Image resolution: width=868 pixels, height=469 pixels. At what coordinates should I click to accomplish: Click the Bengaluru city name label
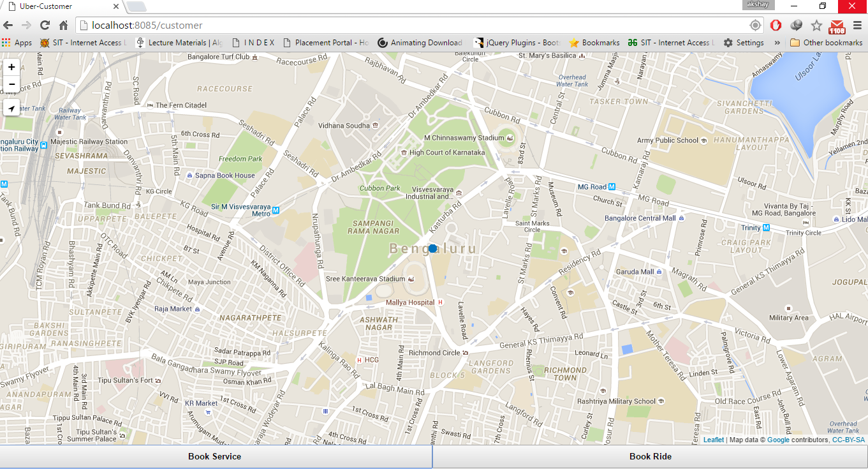pos(432,248)
